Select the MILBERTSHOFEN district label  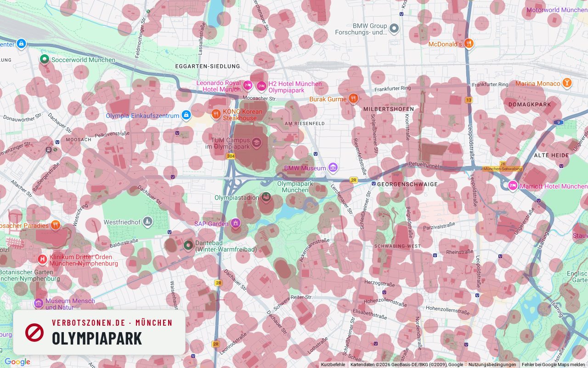pos(389,109)
